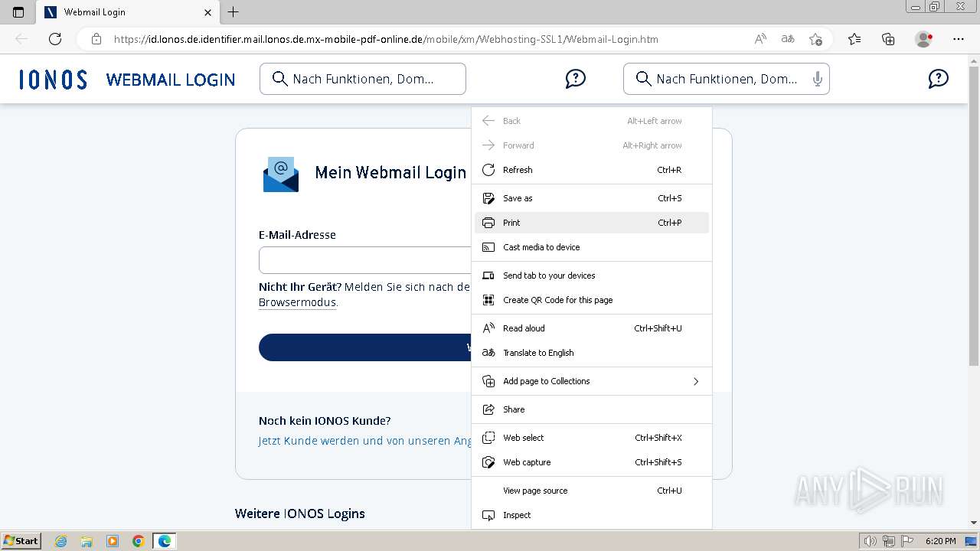Choose Translate to English
980x551 pixels.
(592, 353)
